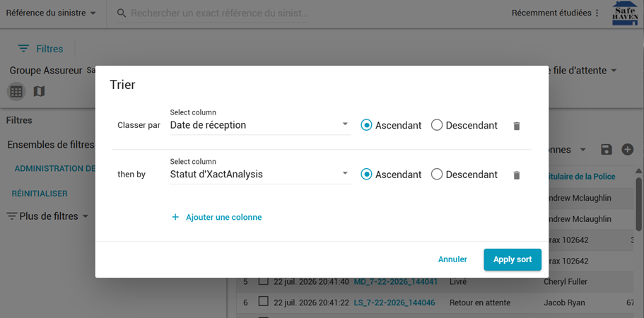Click the round plus add icon
This screenshot has width=644, height=318.
(x=627, y=150)
